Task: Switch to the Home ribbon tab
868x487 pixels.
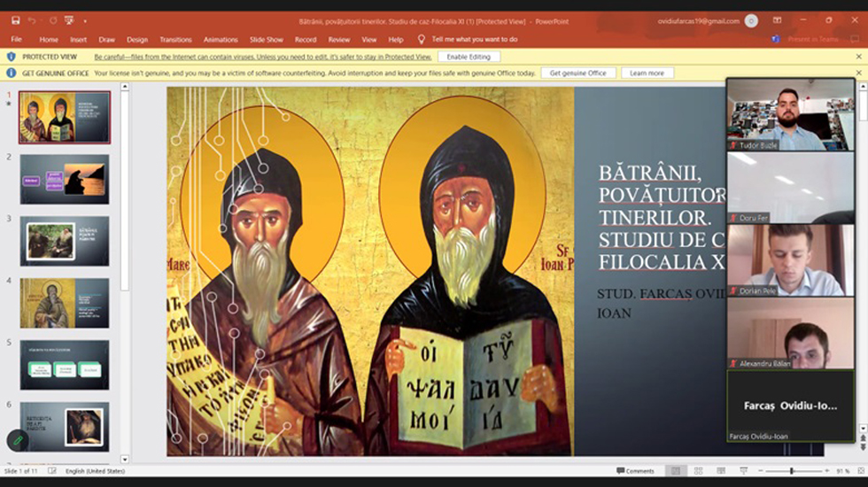Action: [49, 39]
